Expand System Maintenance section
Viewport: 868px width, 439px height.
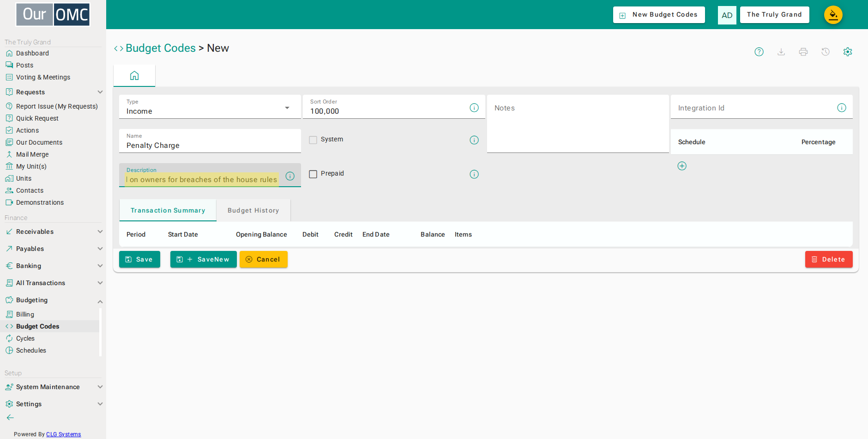point(54,387)
